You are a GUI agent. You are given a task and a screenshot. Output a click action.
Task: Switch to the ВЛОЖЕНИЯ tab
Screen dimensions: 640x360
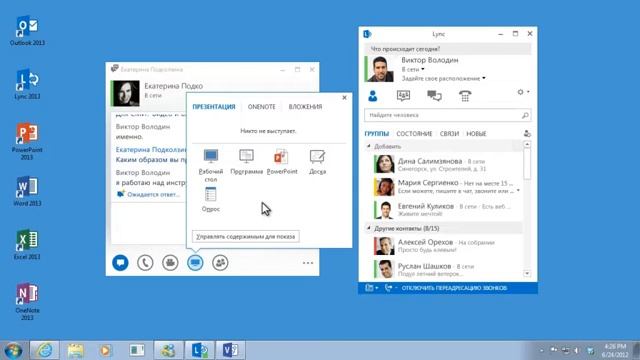point(305,107)
